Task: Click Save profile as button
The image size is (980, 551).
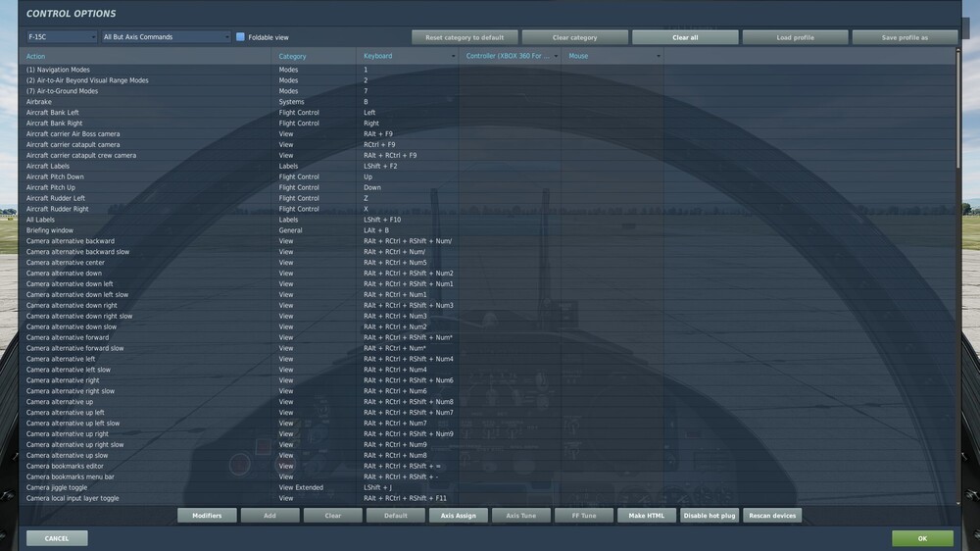Action: (905, 37)
